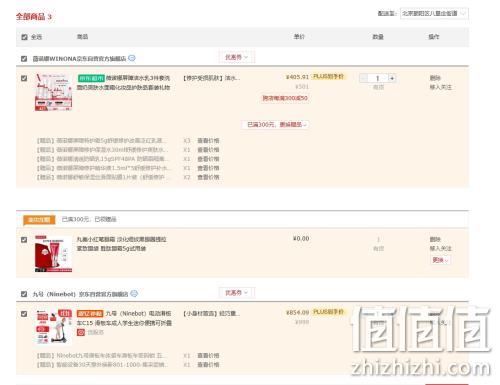Image resolution: width=500 pixels, height=385 pixels.
Task: Click 查看价格 for the X2 WINONA gift
Action: pos(208,177)
